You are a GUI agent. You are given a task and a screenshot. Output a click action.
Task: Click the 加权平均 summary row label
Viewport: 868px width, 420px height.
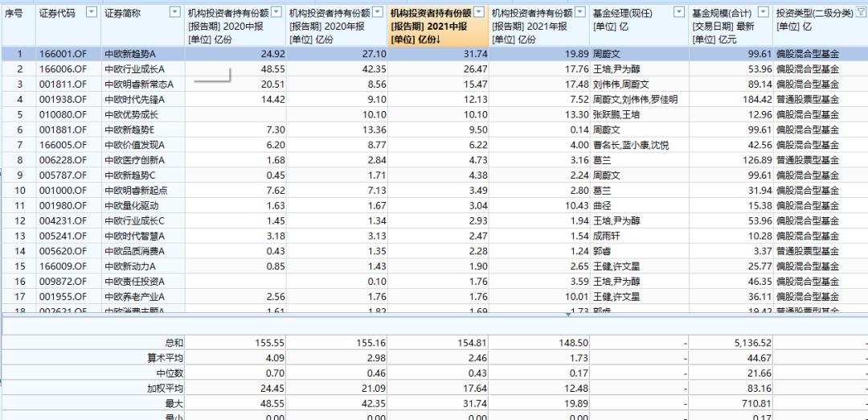pyautogui.click(x=165, y=389)
